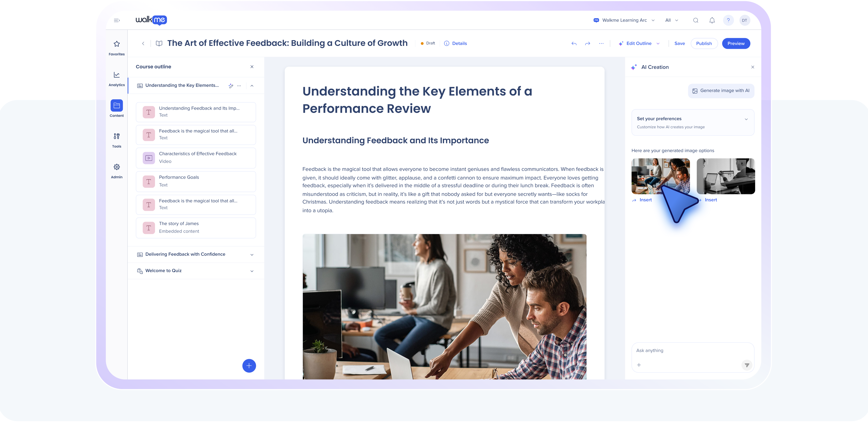Open section options ellipsis for Understanding the Key Elements
The image size is (868, 423).
click(x=239, y=86)
